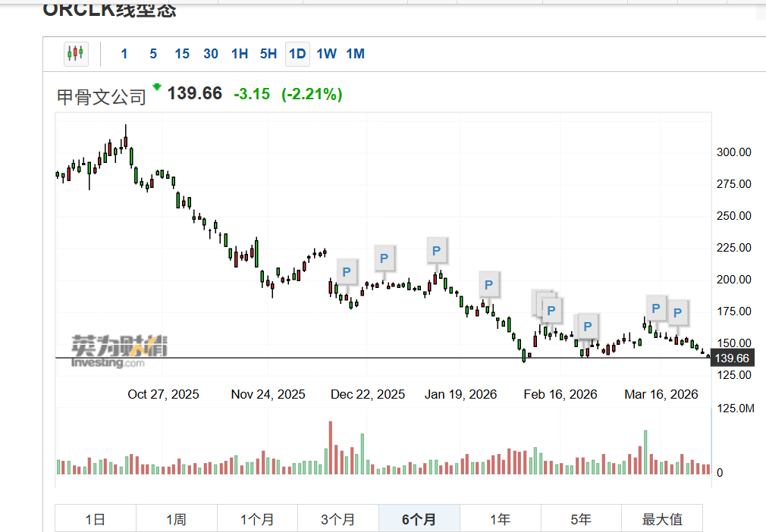Choose the 5H interval
The height and width of the screenshot is (532, 766).
(268, 54)
